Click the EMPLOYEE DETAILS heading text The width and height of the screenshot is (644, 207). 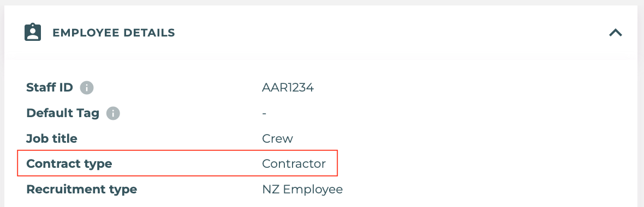click(114, 33)
